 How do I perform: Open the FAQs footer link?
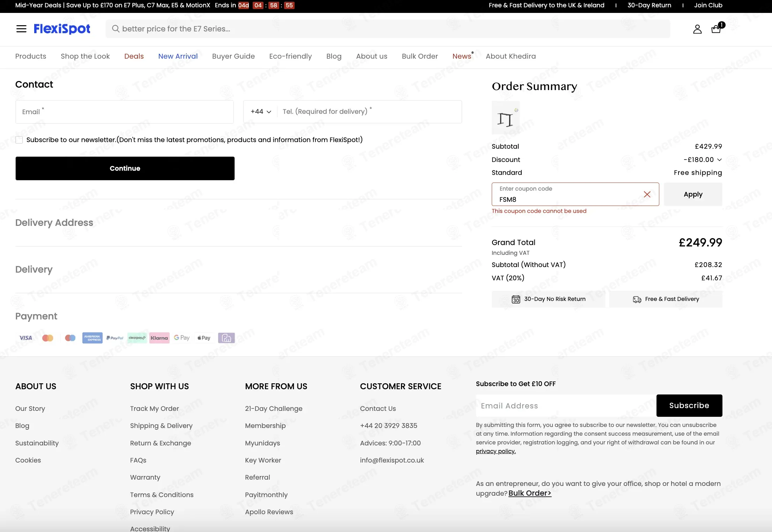click(x=138, y=460)
